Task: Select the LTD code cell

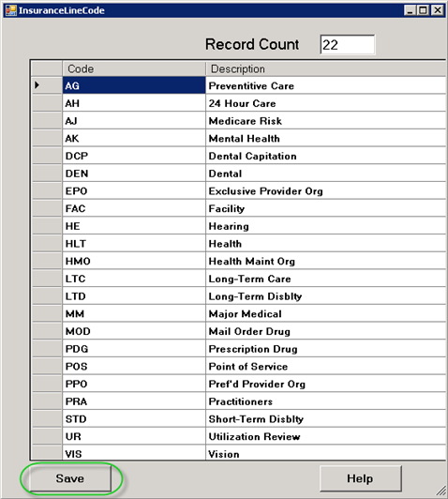Action: [134, 295]
